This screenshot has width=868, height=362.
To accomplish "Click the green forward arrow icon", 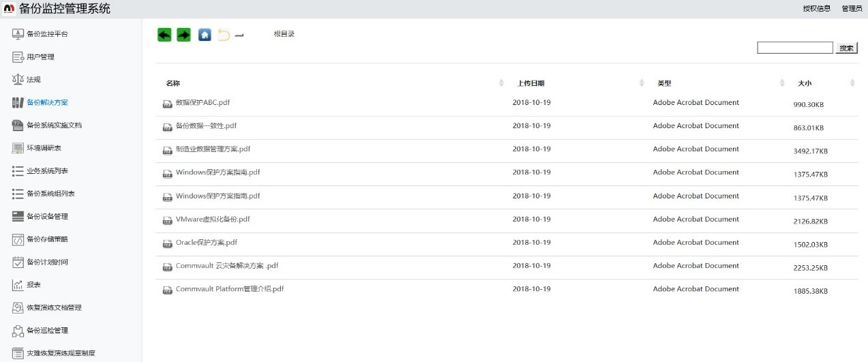I will point(183,35).
